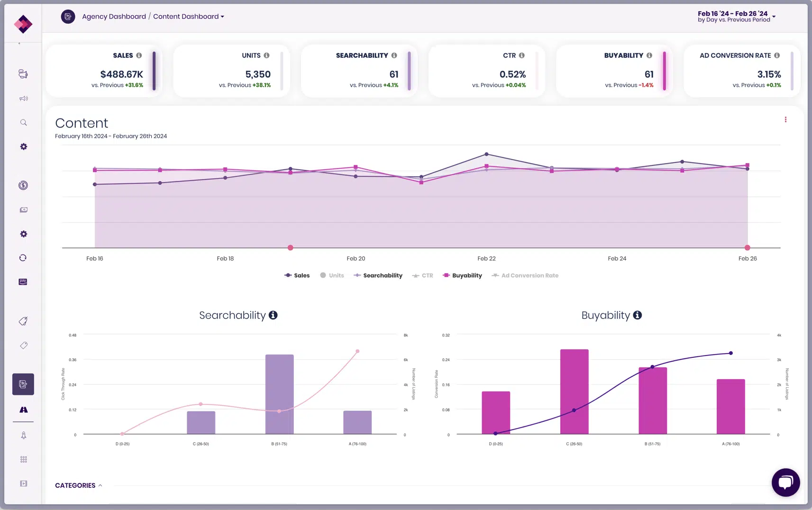Select the BUYABILITY metric card

click(614, 71)
